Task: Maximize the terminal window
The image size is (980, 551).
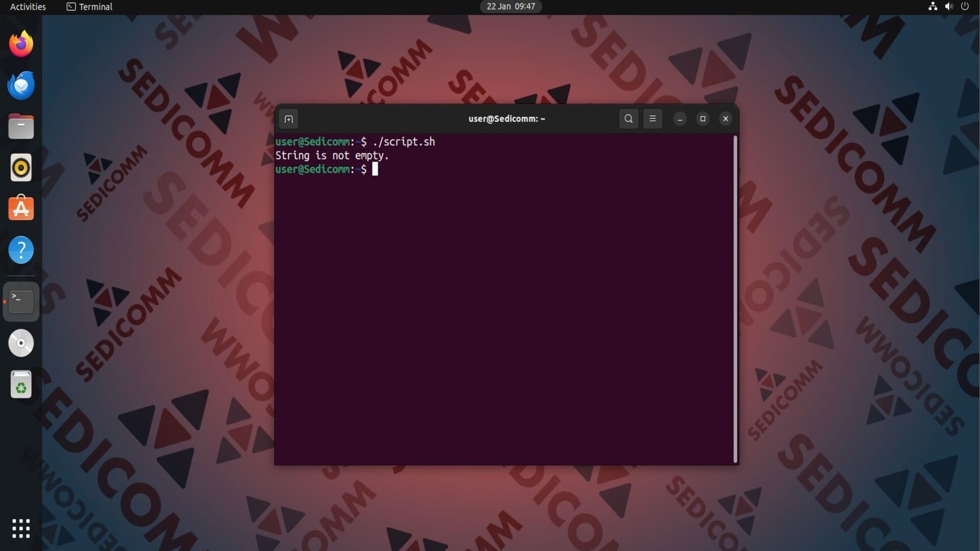Action: click(703, 119)
